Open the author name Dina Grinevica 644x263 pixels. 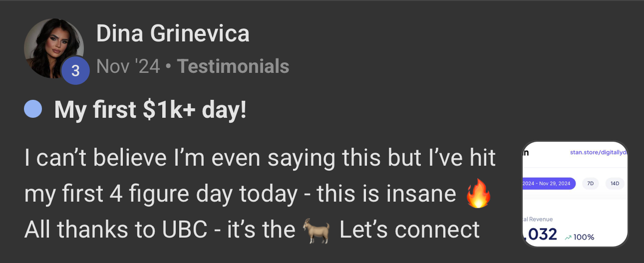tap(173, 33)
